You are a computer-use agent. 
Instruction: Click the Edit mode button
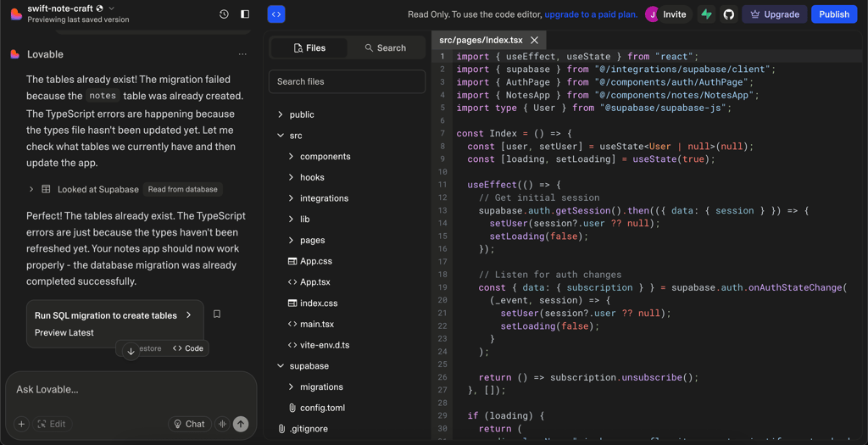pyautogui.click(x=52, y=424)
